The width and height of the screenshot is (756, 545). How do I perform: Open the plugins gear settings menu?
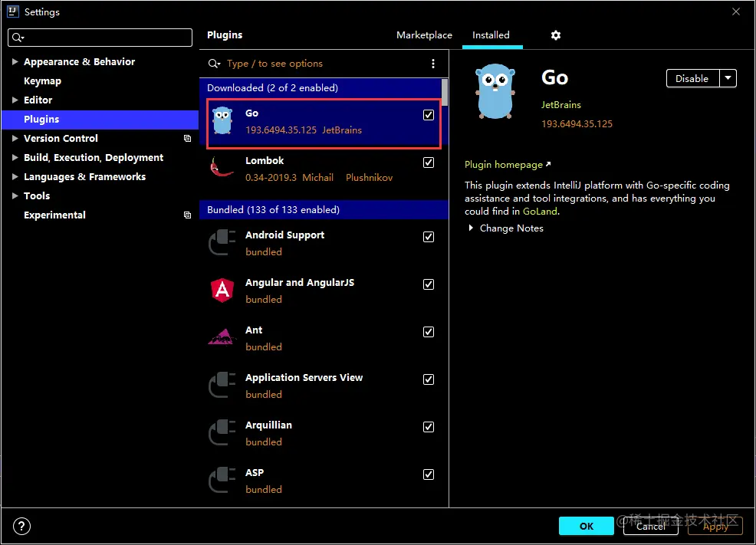pyautogui.click(x=555, y=35)
